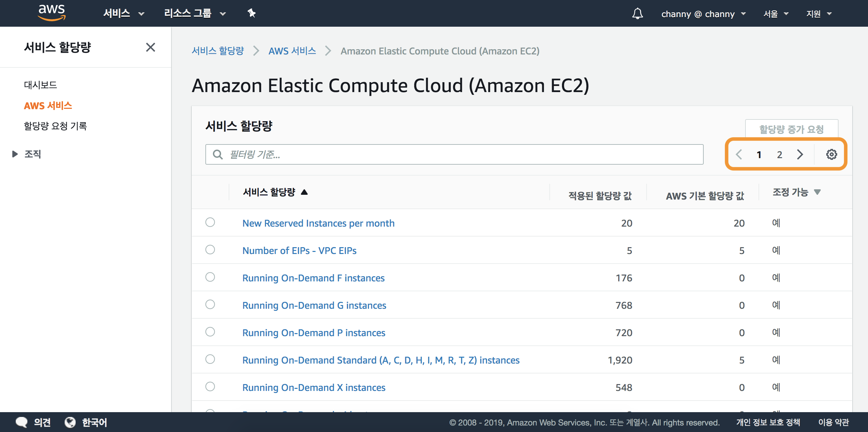
Task: Select radio for New Reserved Instances per month
Action: click(x=210, y=222)
